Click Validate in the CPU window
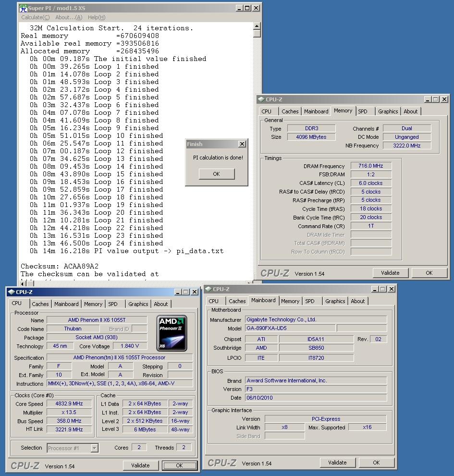454x476 pixels. [x=141, y=465]
